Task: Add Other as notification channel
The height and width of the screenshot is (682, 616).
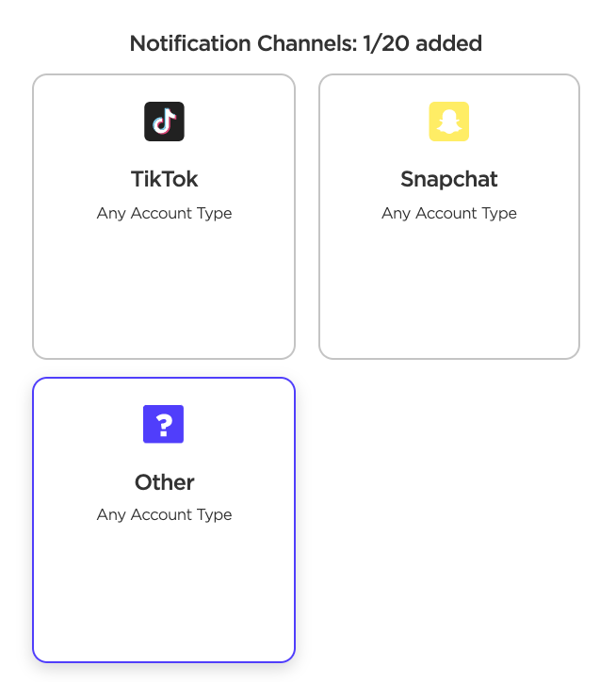Action: (164, 520)
